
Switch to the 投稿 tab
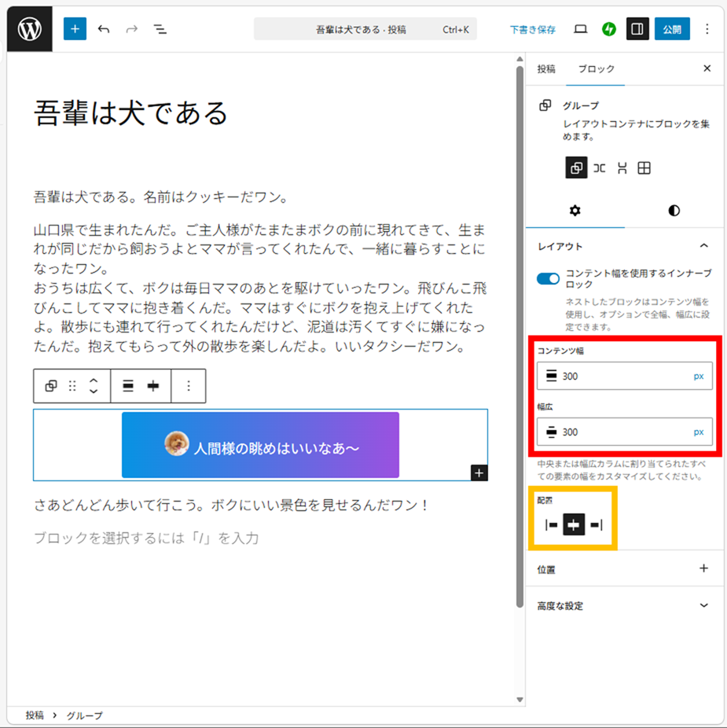[x=546, y=69]
